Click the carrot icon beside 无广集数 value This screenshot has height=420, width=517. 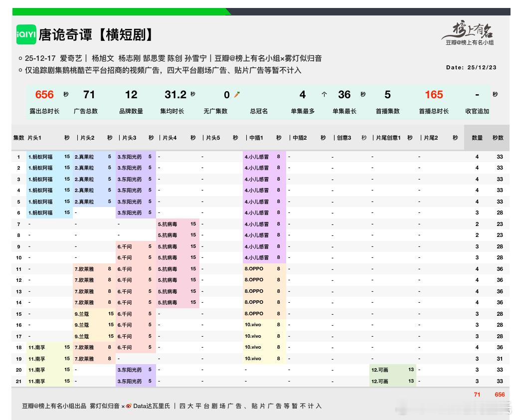click(x=237, y=95)
